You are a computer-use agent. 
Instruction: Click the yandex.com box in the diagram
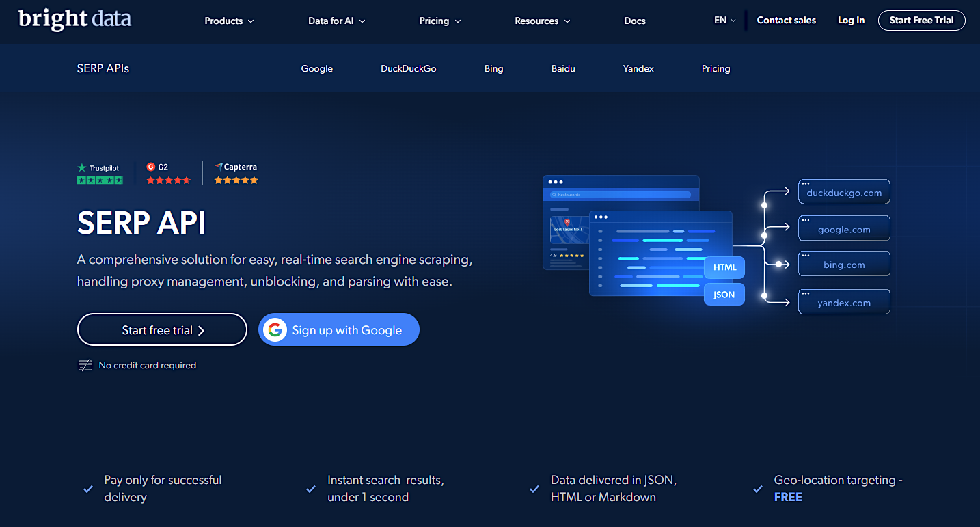point(844,302)
